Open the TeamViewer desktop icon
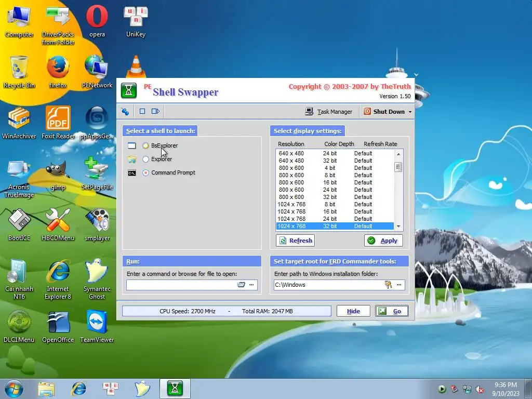This screenshot has height=399, width=532. point(97,326)
